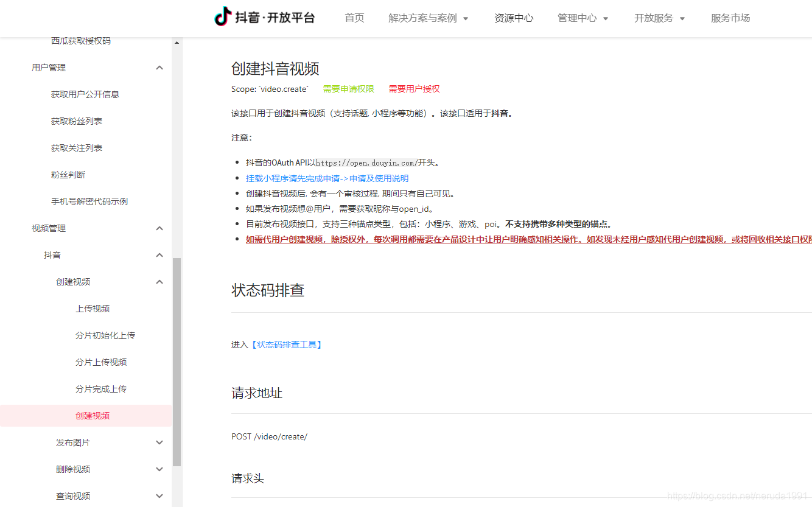812x507 pixels.
Task: Click the 创建抖音视频 page heading
Action: point(275,69)
